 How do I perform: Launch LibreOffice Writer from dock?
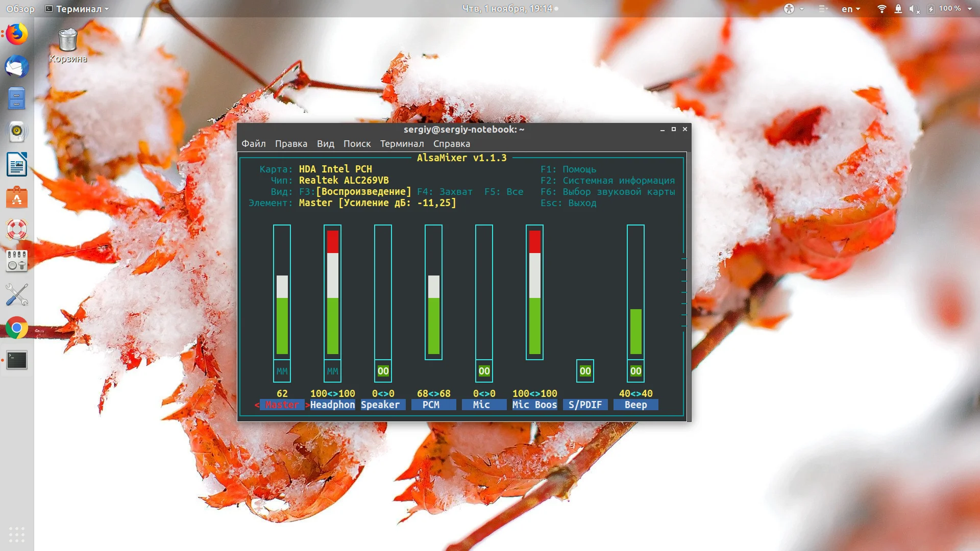(17, 164)
